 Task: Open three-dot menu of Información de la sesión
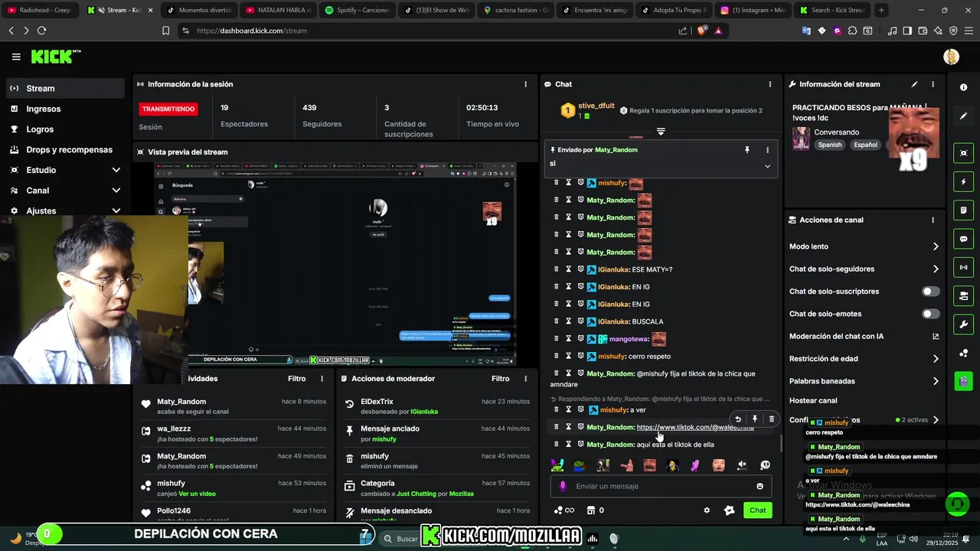(525, 84)
